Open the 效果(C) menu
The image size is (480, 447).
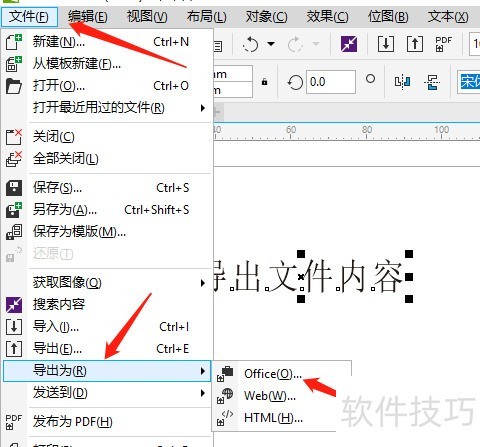pos(327,17)
